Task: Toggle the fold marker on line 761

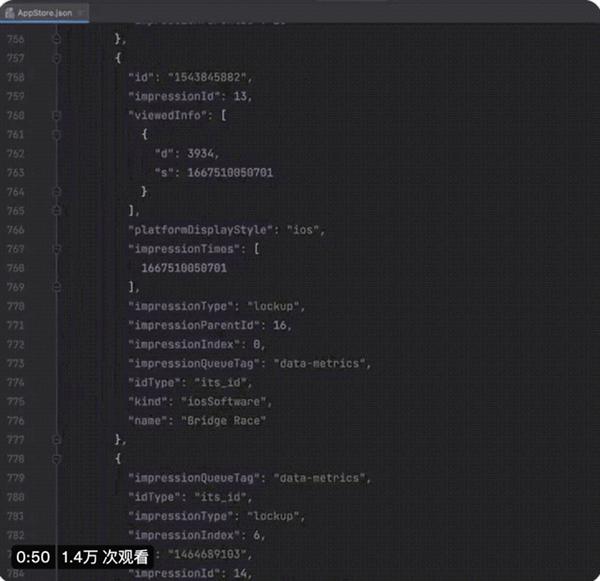Action: tap(57, 134)
